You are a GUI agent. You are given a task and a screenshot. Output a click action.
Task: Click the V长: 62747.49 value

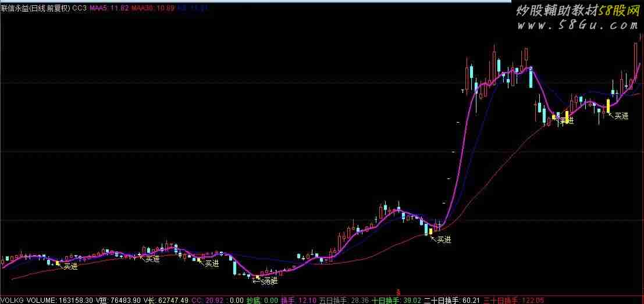tap(166, 301)
